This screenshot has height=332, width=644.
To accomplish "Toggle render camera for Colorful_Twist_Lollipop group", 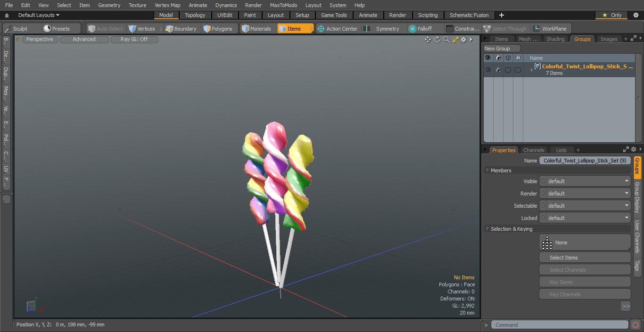I will [x=498, y=70].
